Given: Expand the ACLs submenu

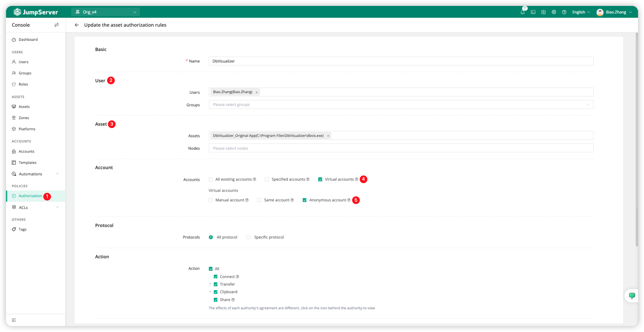Looking at the screenshot, I should 58,207.
